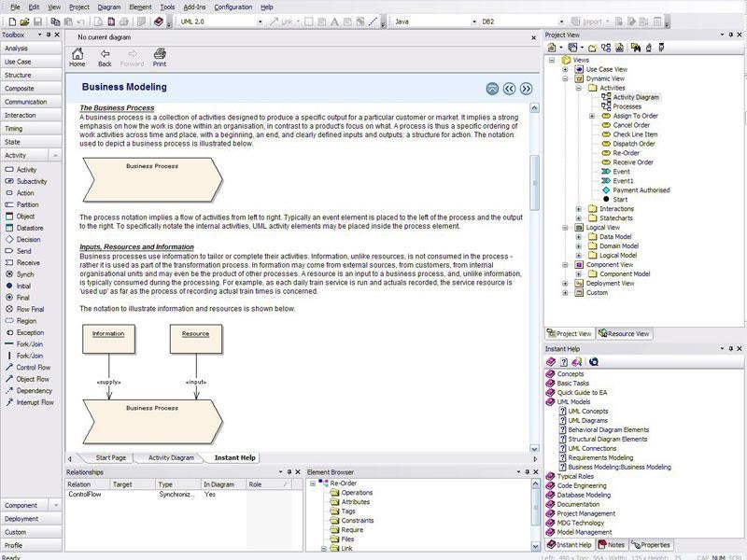
Task: Print the Business Modeling help page
Action: point(160,57)
